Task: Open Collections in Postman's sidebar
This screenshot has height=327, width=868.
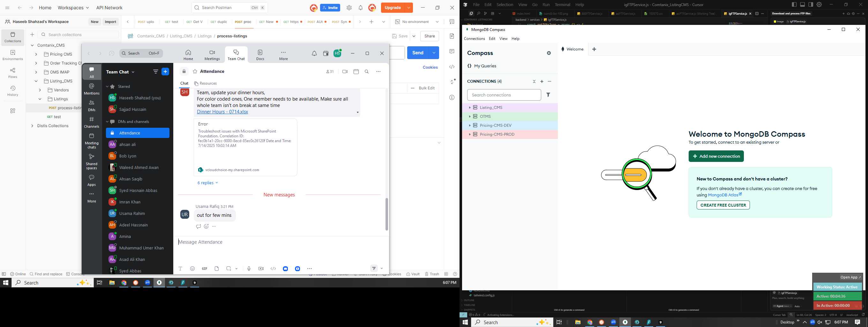Action: tap(13, 37)
